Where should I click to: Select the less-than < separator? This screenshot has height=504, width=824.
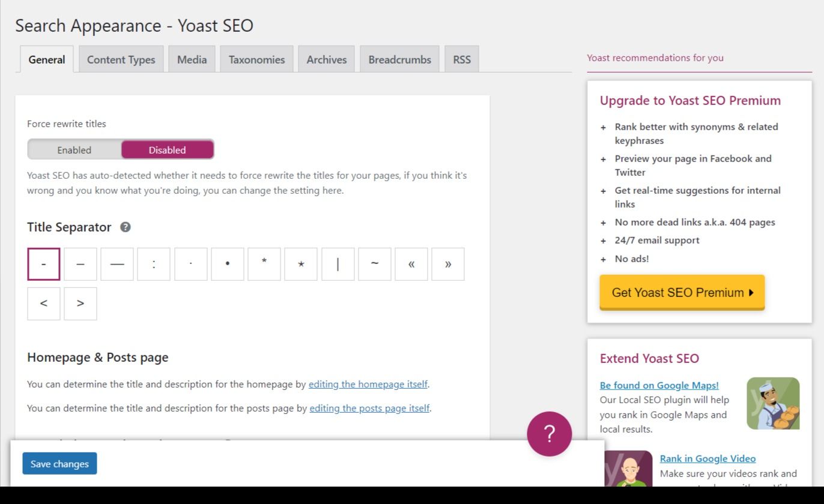(44, 304)
